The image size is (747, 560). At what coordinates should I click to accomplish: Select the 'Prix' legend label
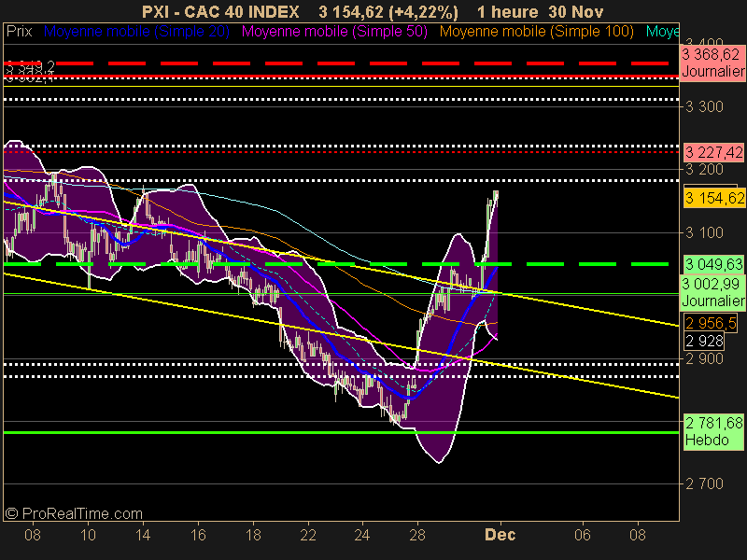pyautogui.click(x=20, y=32)
